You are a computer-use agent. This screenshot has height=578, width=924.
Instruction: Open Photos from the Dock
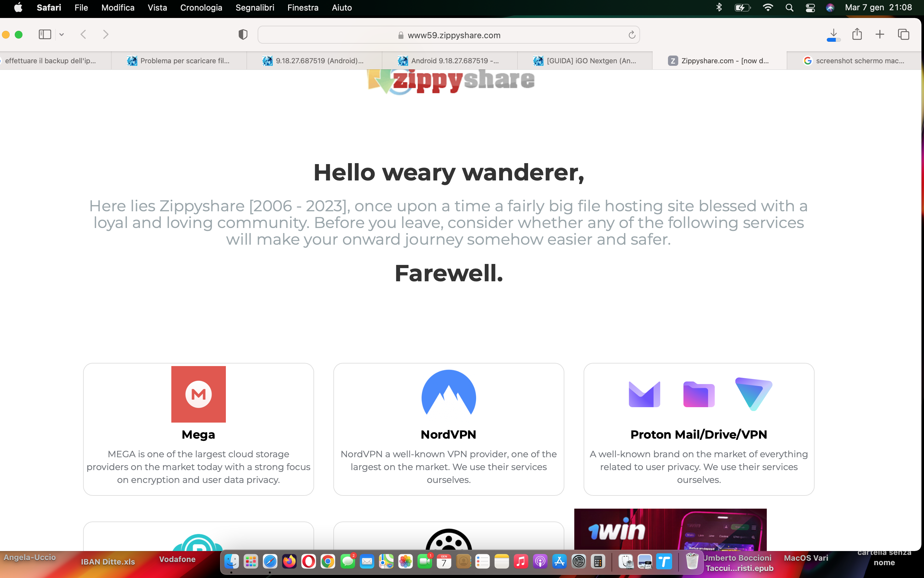click(x=405, y=562)
